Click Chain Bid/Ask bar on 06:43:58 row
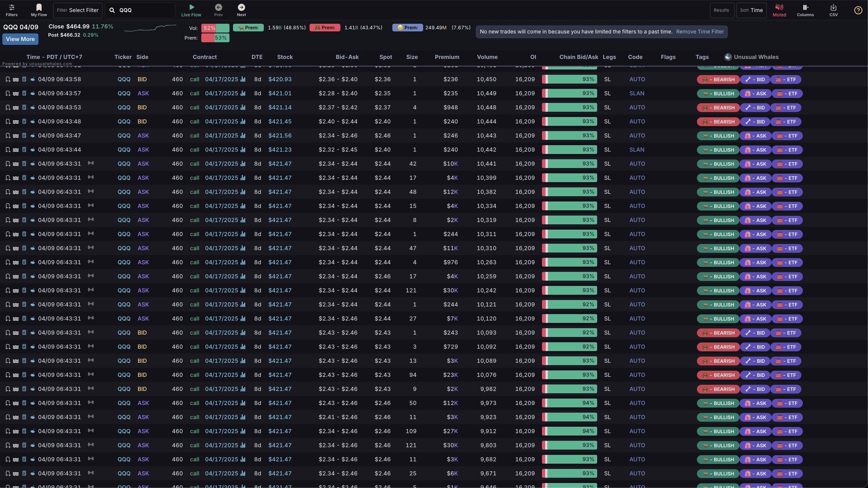Screen dimensions: 868x488 click(570, 79)
